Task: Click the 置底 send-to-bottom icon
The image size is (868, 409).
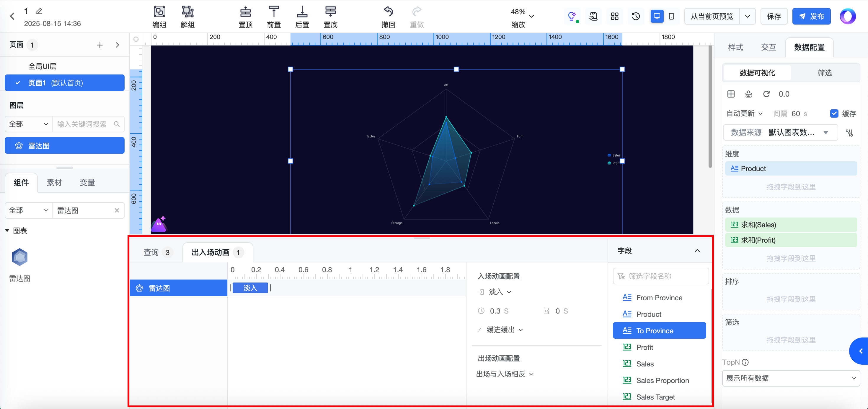Action: [x=330, y=12]
